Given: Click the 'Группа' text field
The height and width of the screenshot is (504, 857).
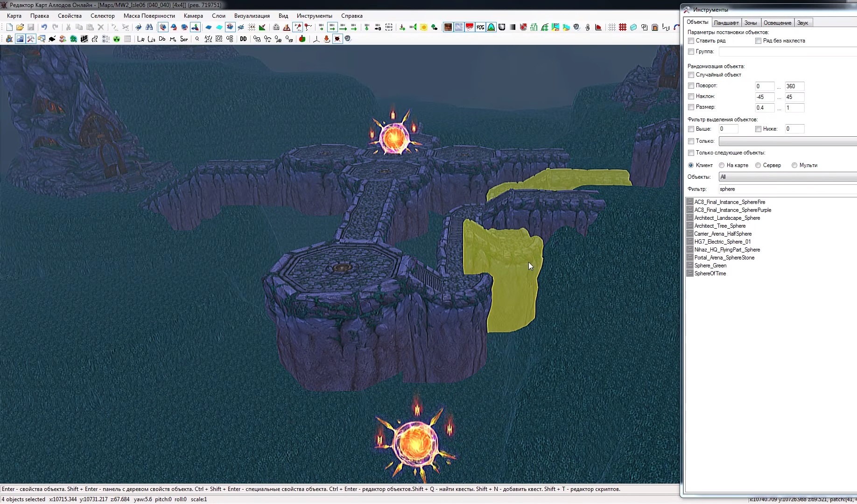Looking at the screenshot, I should [787, 52].
